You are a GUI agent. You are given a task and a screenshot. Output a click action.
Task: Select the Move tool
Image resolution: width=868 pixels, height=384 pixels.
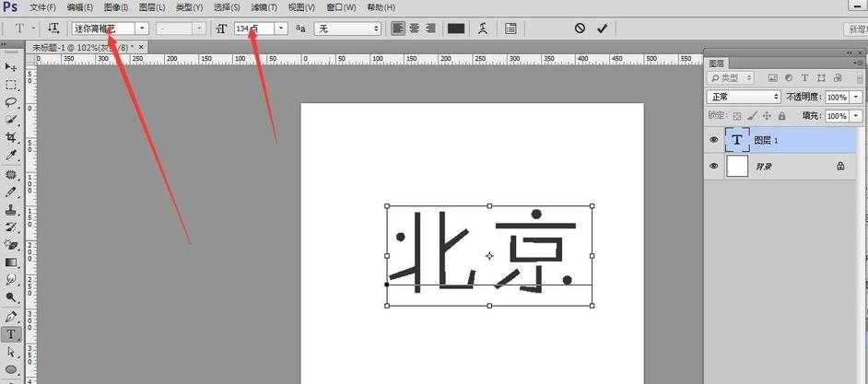(11, 67)
